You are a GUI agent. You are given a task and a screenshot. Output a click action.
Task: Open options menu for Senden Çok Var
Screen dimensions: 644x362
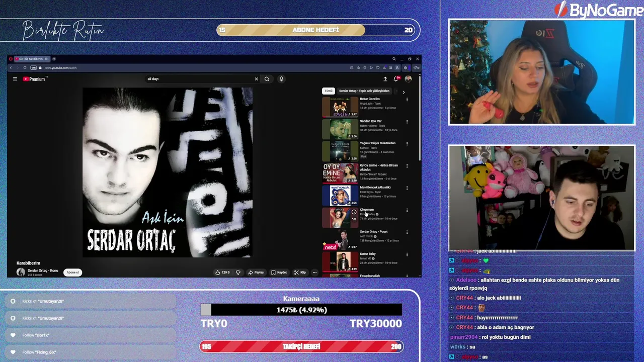[x=407, y=122]
